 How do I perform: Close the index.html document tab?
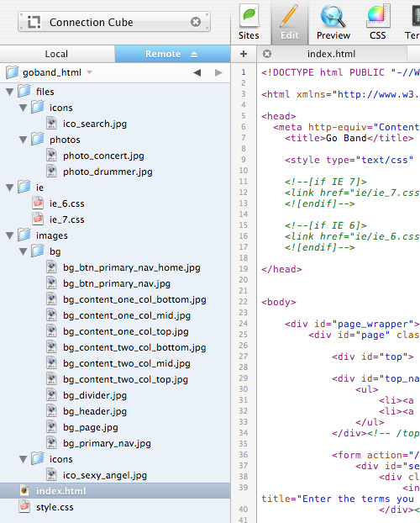[x=267, y=54]
